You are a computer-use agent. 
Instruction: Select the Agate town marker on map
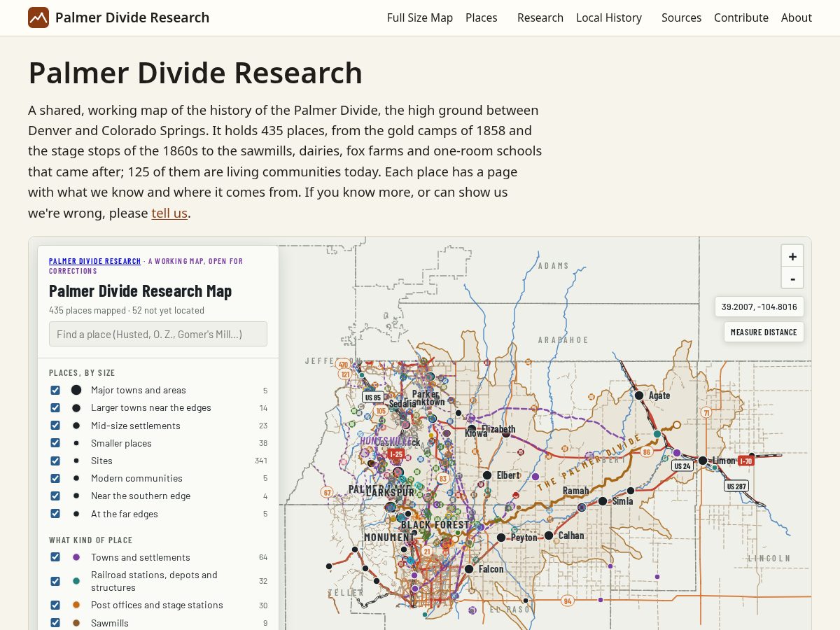coord(639,395)
